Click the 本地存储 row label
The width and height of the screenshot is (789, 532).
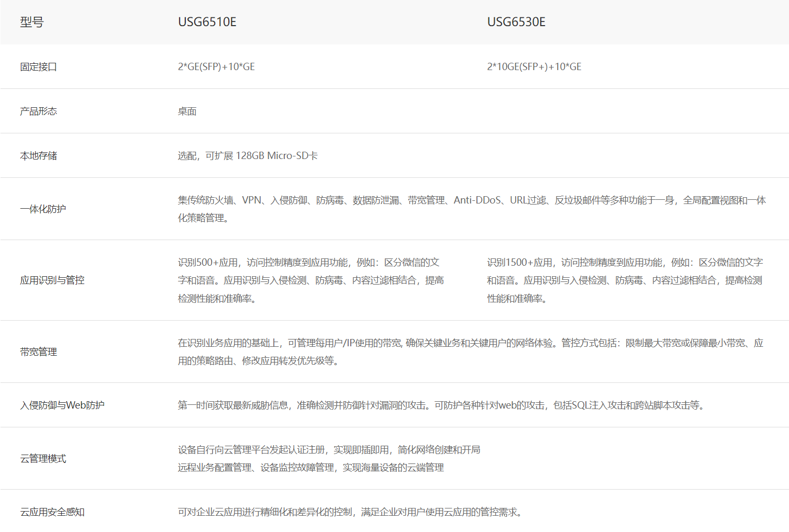pos(38,156)
